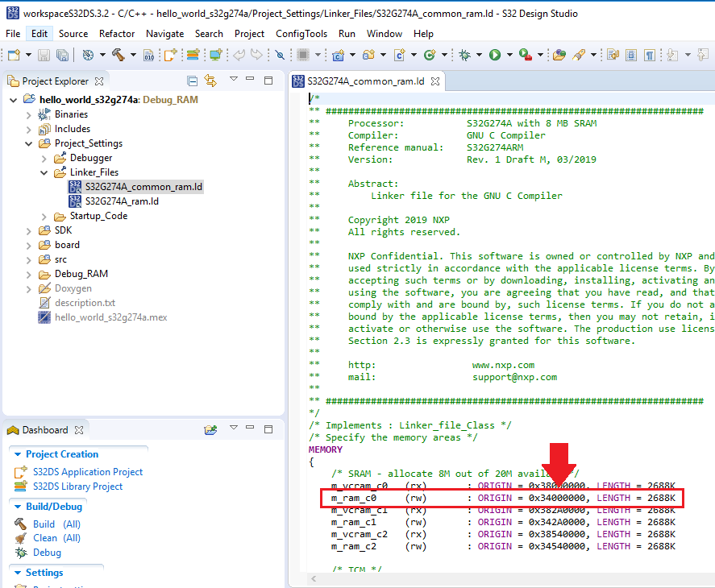The height and width of the screenshot is (588, 715).
Task: Click the green bug Debug toolbar icon
Action: pyautogui.click(x=465, y=55)
